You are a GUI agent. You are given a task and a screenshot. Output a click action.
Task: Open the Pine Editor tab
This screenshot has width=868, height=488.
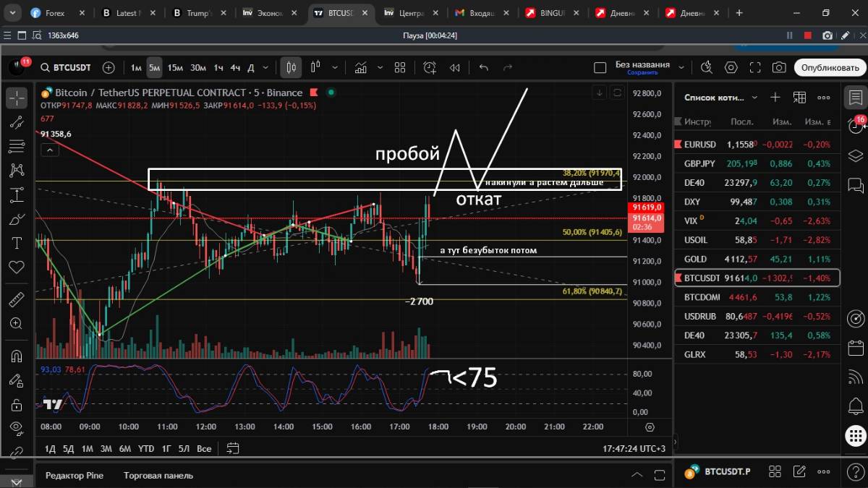pos(75,475)
